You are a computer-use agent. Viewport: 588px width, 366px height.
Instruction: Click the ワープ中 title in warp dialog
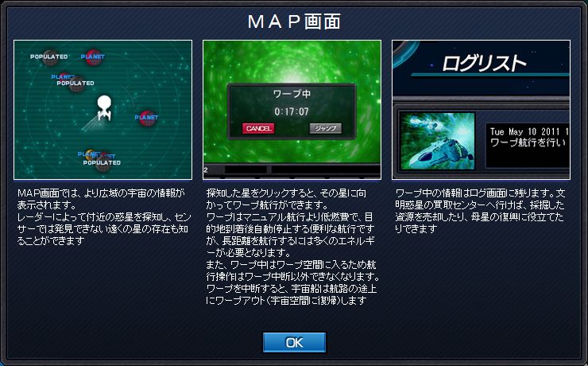click(292, 94)
